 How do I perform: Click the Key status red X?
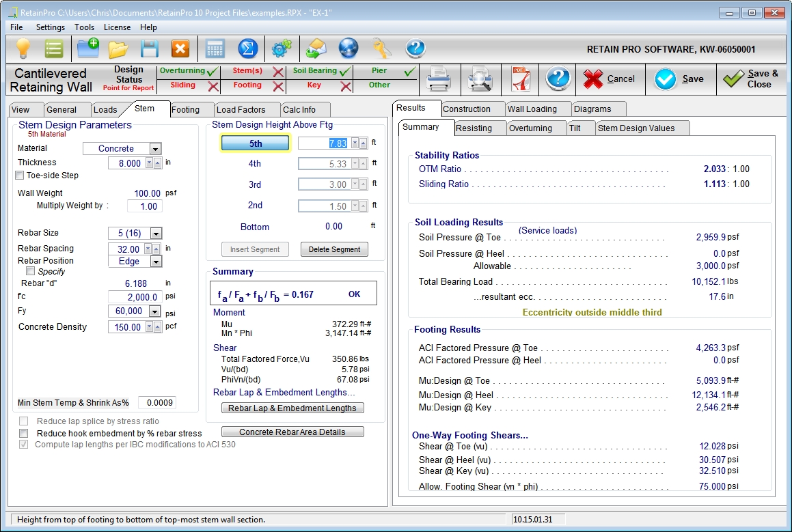point(346,86)
